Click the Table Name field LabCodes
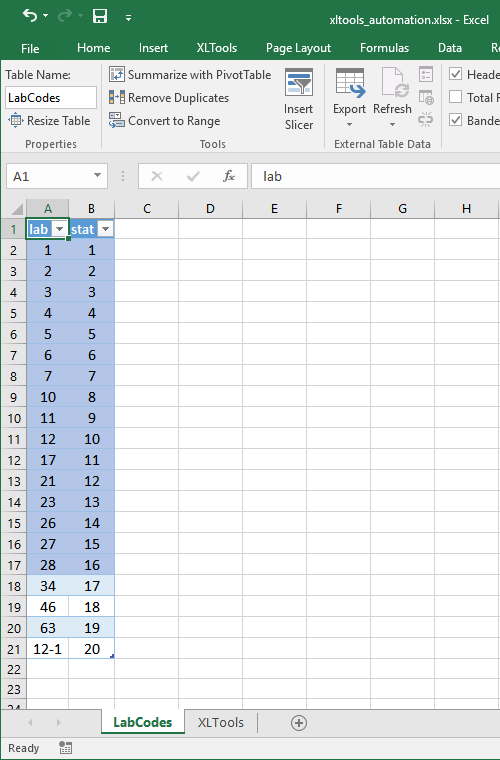The image size is (500, 760). (x=51, y=97)
